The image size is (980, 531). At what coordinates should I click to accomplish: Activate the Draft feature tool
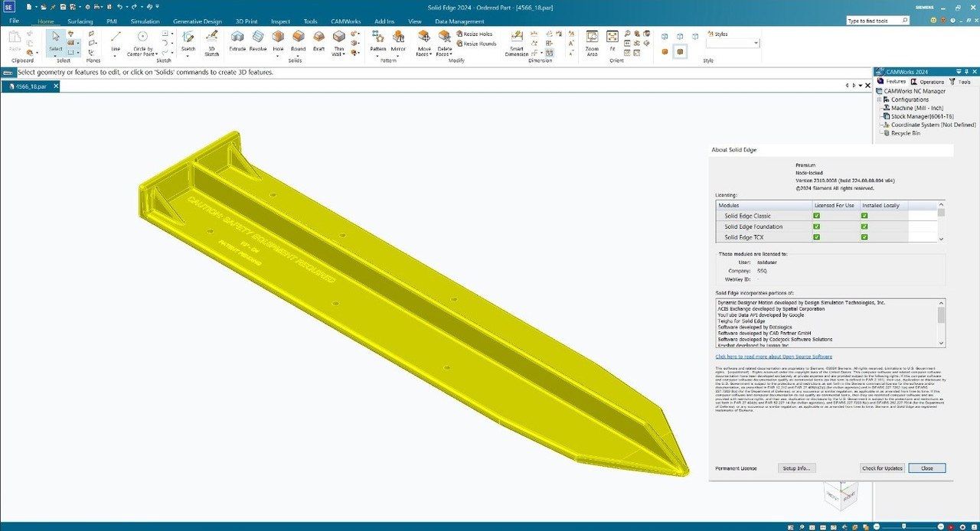pyautogui.click(x=318, y=41)
